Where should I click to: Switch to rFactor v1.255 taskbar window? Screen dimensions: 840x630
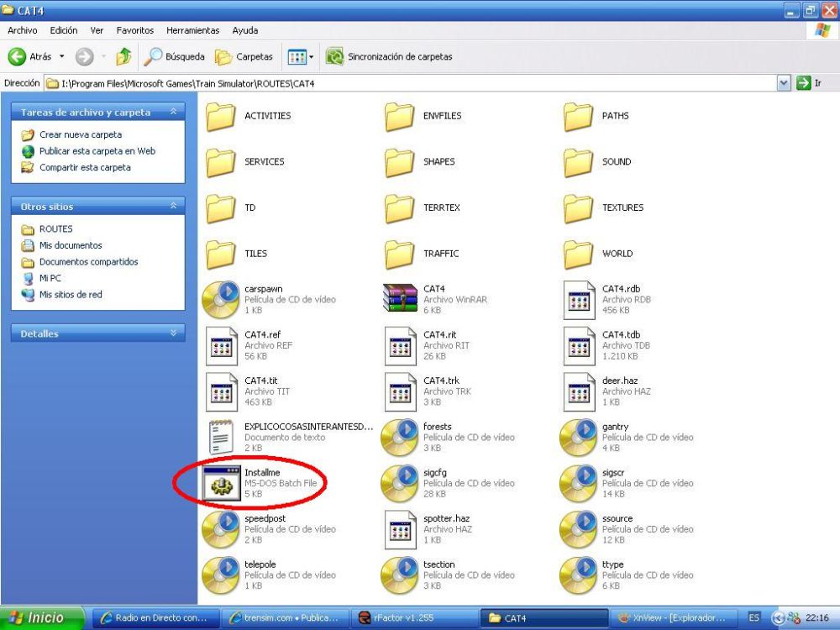[412, 618]
